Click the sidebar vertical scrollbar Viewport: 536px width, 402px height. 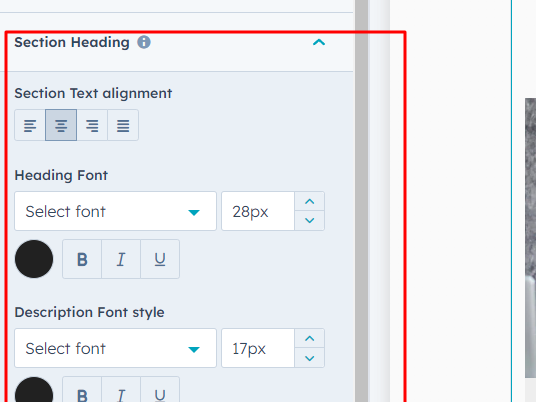click(361, 201)
